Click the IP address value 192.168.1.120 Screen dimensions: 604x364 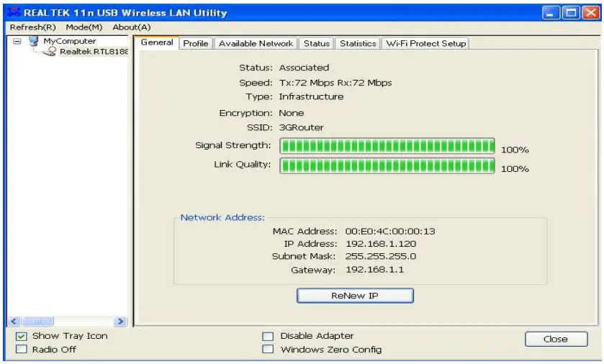(381, 244)
